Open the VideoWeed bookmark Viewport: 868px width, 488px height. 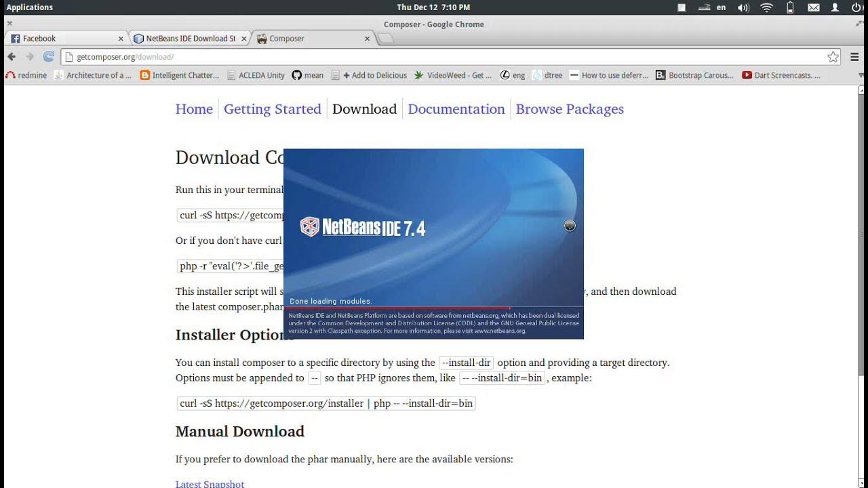coord(453,75)
